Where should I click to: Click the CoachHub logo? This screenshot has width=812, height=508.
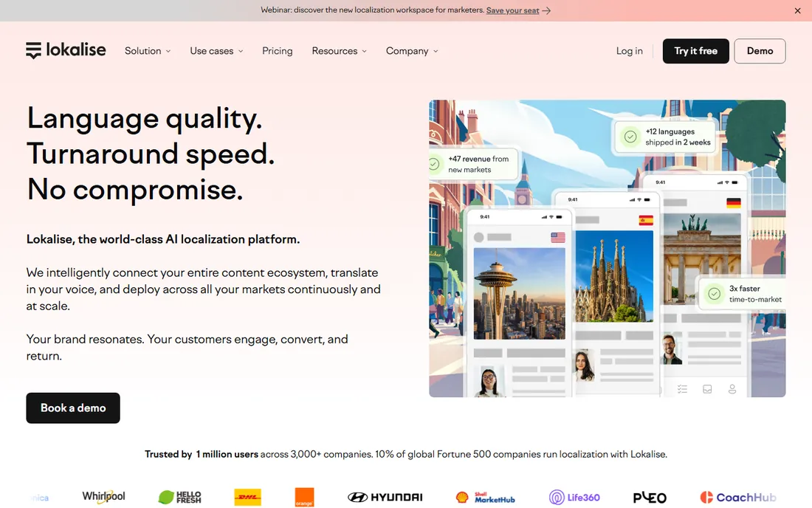click(x=738, y=497)
